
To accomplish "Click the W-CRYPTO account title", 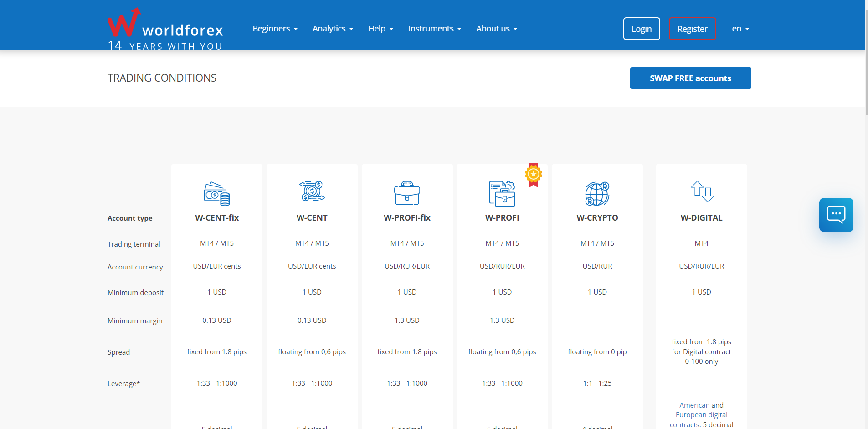I will pos(597,218).
